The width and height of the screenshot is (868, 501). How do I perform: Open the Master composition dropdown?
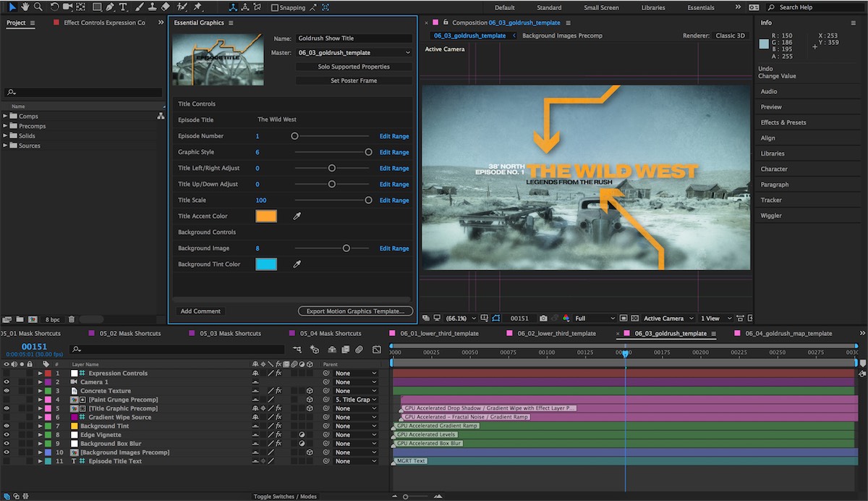click(x=354, y=53)
